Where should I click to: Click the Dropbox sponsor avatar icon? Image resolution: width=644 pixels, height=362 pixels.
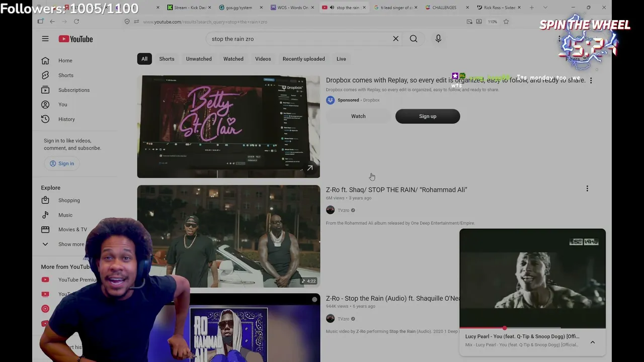tap(330, 100)
